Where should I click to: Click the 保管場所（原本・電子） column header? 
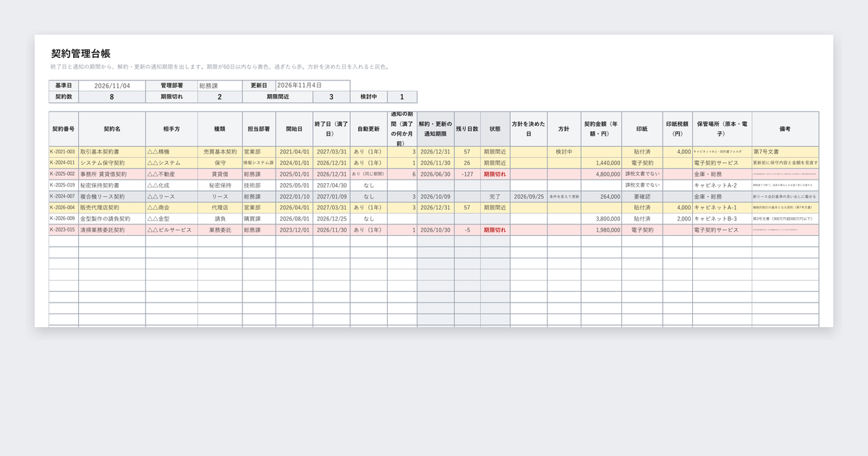[722, 129]
